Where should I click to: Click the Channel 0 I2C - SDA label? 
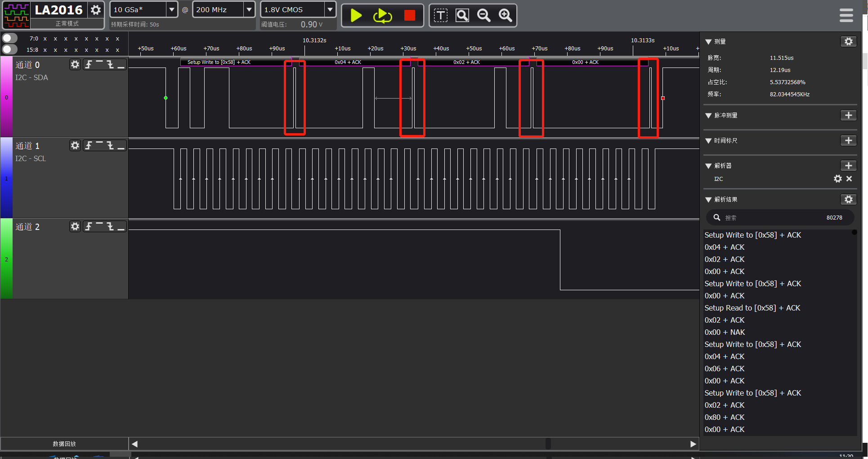[x=31, y=77]
